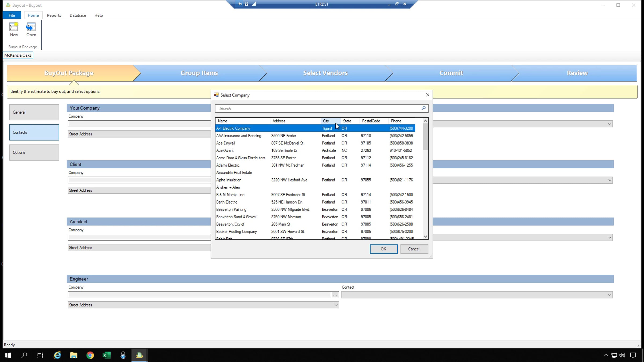644x362 pixels.
Task: Click the signal strength icon in session bar
Action: pyautogui.click(x=254, y=4)
